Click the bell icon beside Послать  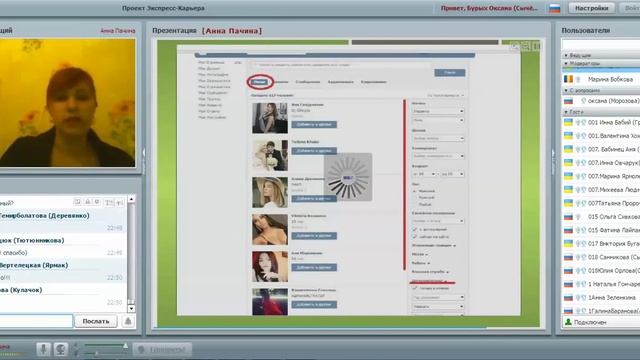click(x=128, y=321)
